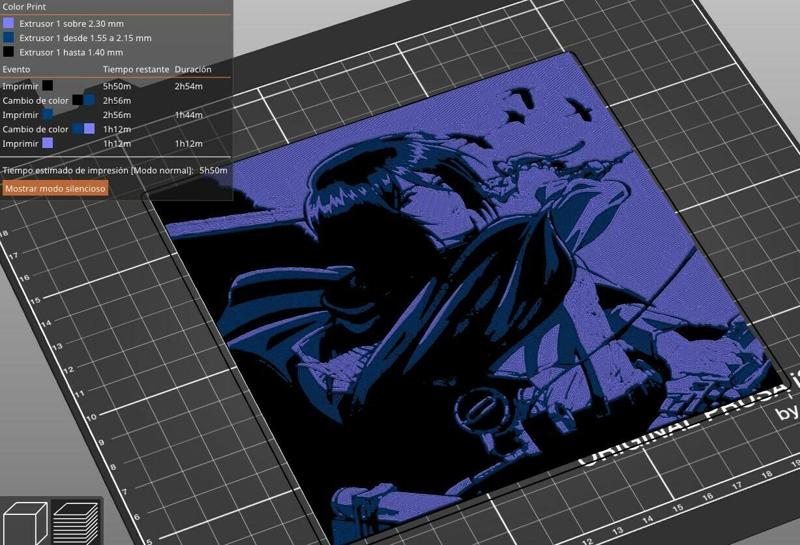This screenshot has width=800, height=545.
Task: Click the Tiempo restante column header
Action: (136, 69)
